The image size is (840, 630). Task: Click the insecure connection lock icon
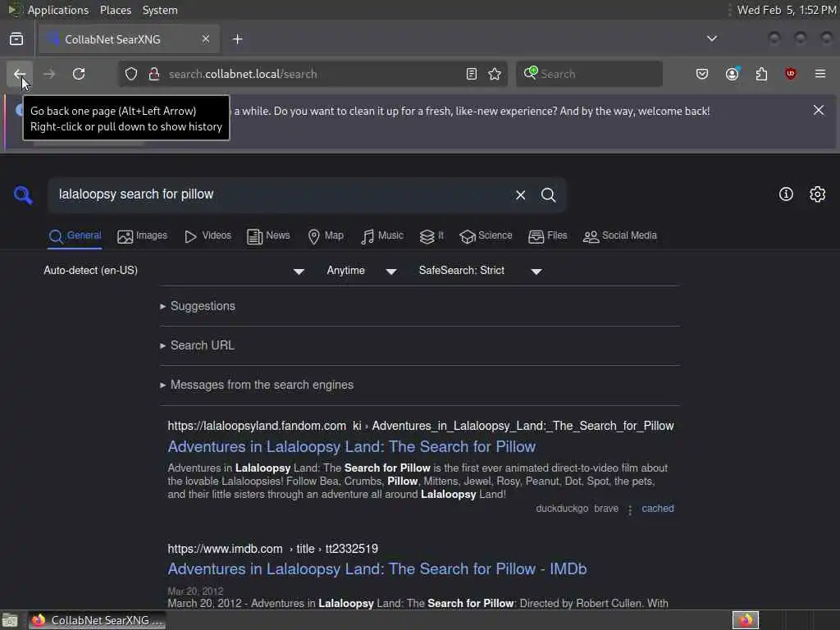(154, 74)
